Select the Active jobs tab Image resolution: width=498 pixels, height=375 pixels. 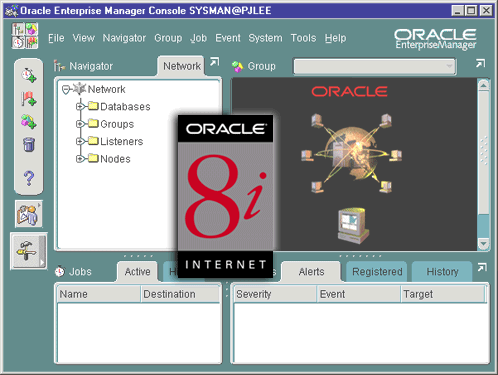(137, 272)
